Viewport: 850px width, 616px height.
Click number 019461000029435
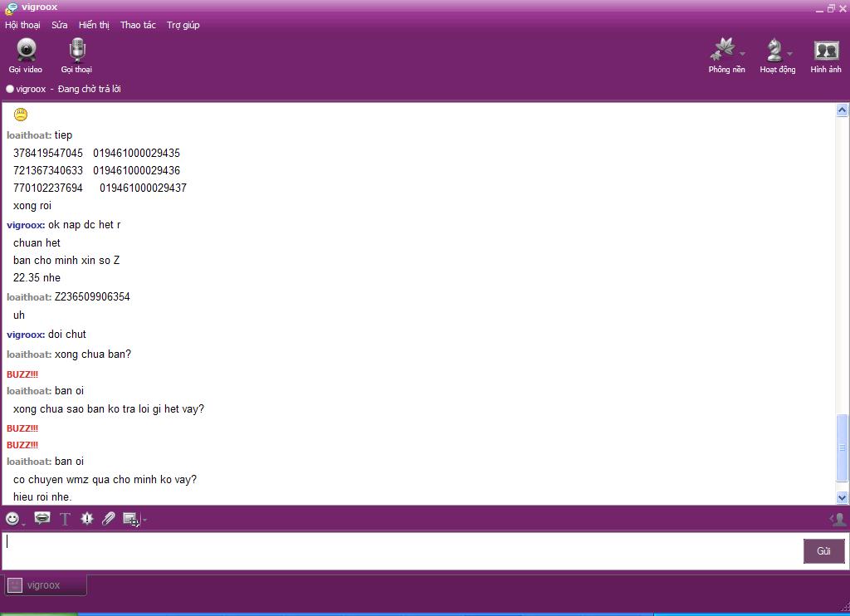(x=136, y=153)
